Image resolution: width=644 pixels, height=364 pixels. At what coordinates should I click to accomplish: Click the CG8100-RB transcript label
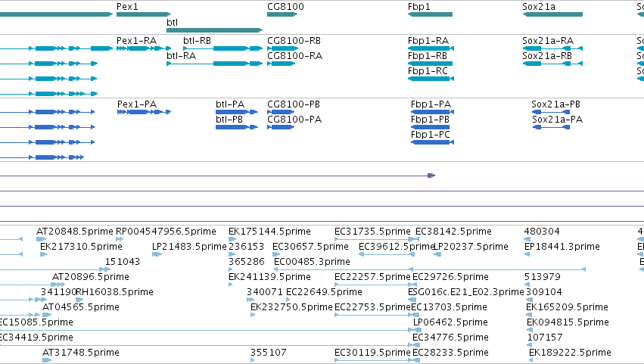(x=294, y=41)
